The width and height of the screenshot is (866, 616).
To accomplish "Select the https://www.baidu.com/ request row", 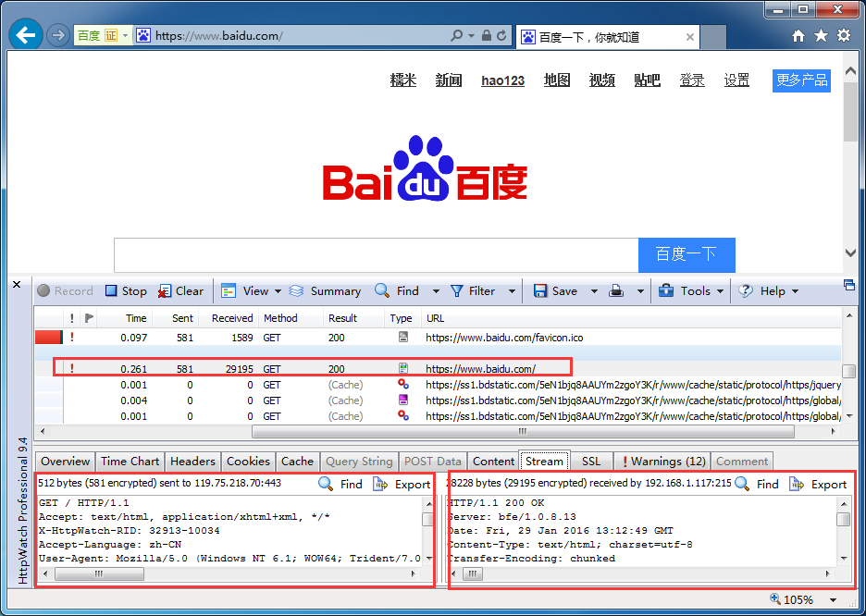I will (x=438, y=369).
